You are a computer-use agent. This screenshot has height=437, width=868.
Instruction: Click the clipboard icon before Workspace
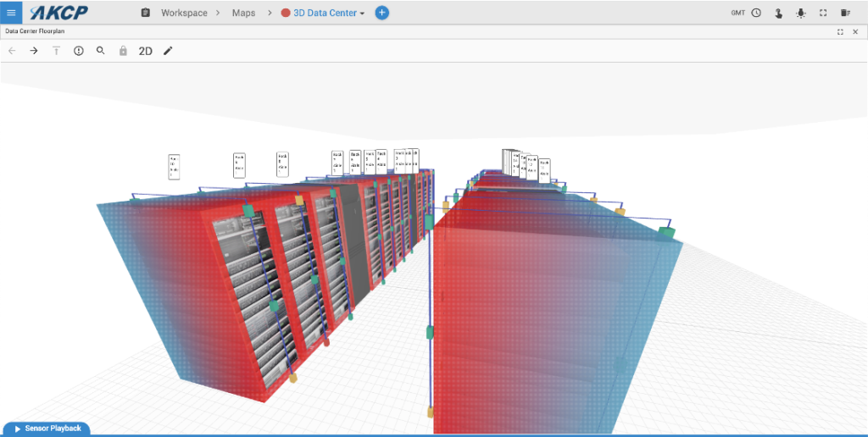pos(146,13)
